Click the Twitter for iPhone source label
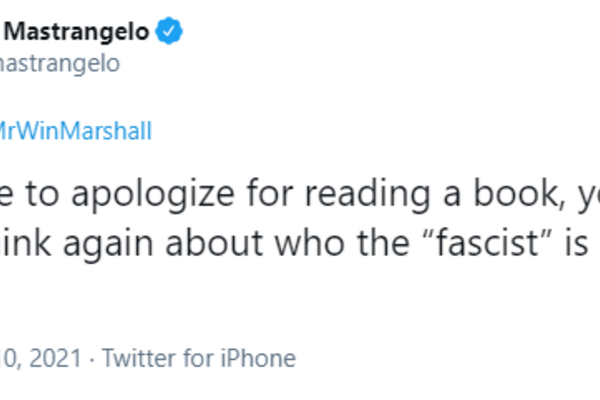This screenshot has width=600, height=400. [198, 359]
